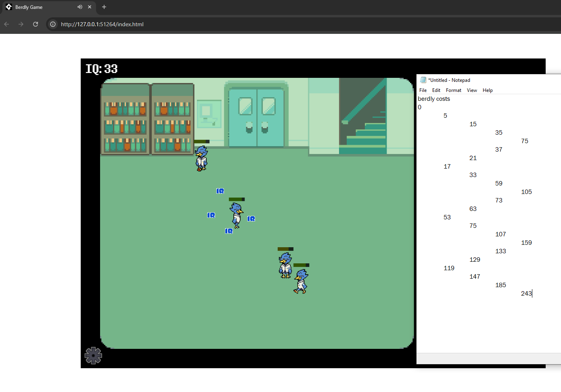
Task: Open a new browser tab
Action: click(x=104, y=7)
